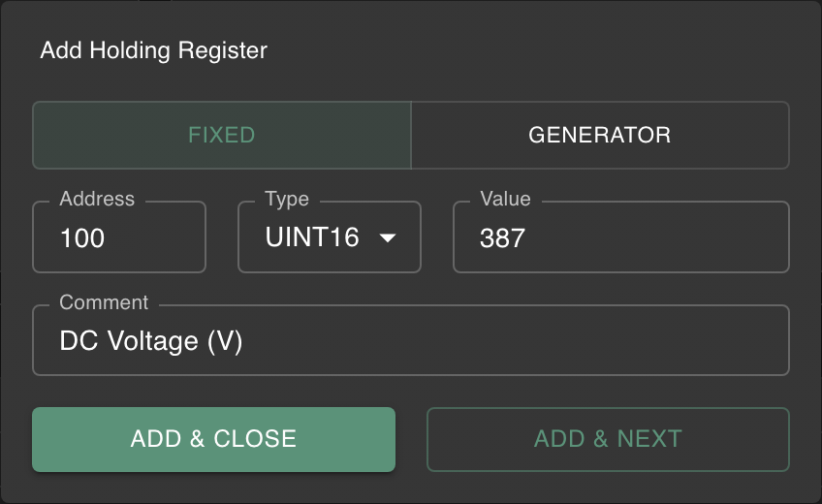Open the Type dropdown arrow
This screenshot has height=504, width=822.
tap(387, 238)
